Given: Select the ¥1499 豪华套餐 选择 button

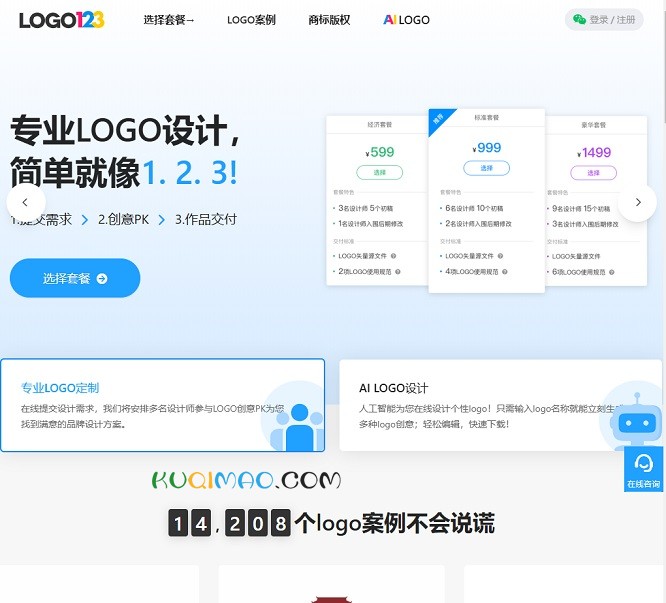Looking at the screenshot, I should coord(593,173).
